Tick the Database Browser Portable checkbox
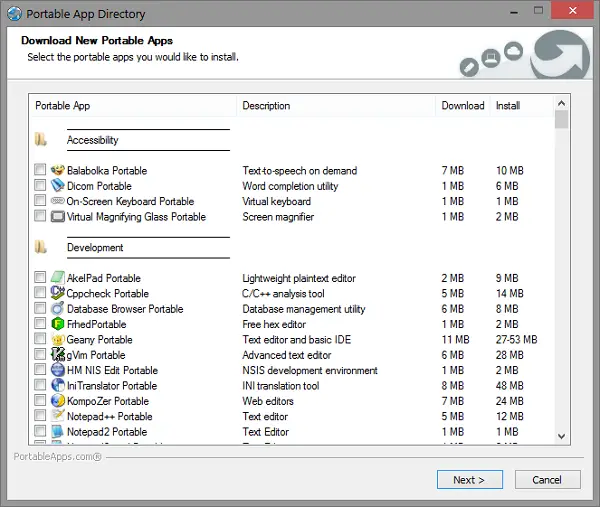The width and height of the screenshot is (600, 507). (40, 309)
